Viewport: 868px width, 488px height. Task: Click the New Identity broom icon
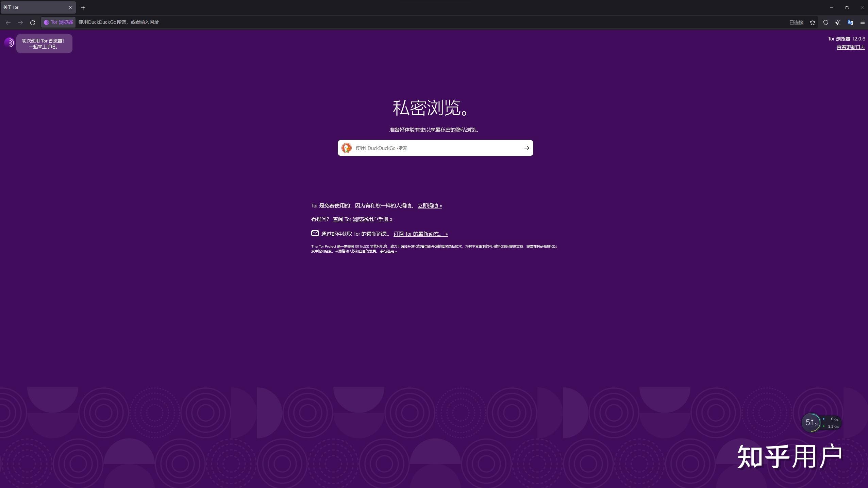coord(838,22)
